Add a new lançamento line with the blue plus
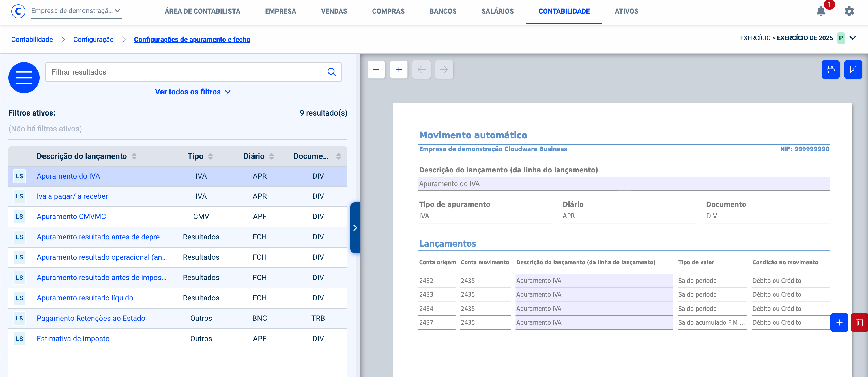The height and width of the screenshot is (377, 868). pos(839,322)
